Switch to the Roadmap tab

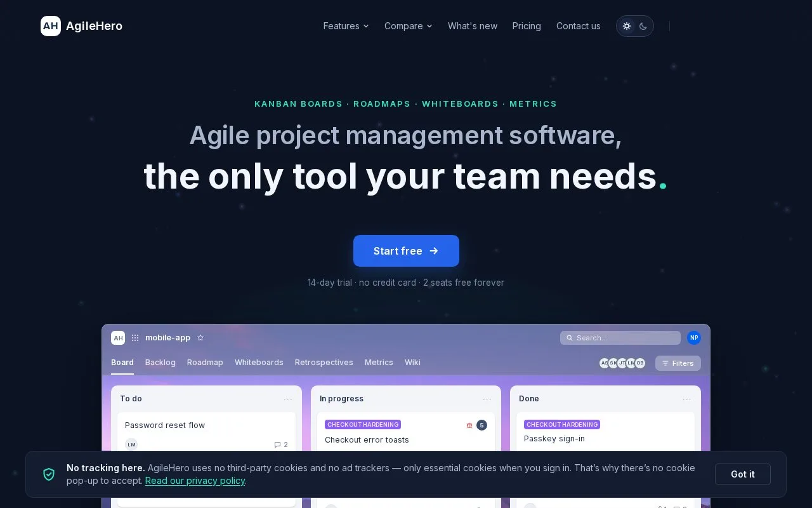(x=205, y=363)
